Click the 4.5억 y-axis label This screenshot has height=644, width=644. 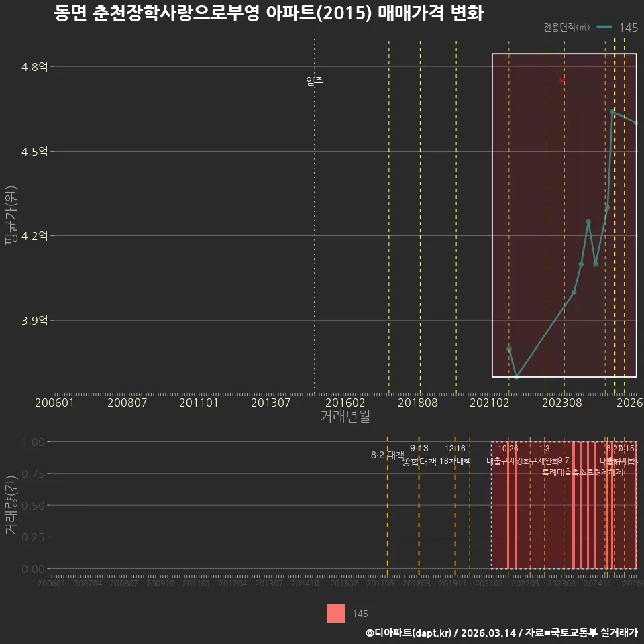(x=34, y=152)
